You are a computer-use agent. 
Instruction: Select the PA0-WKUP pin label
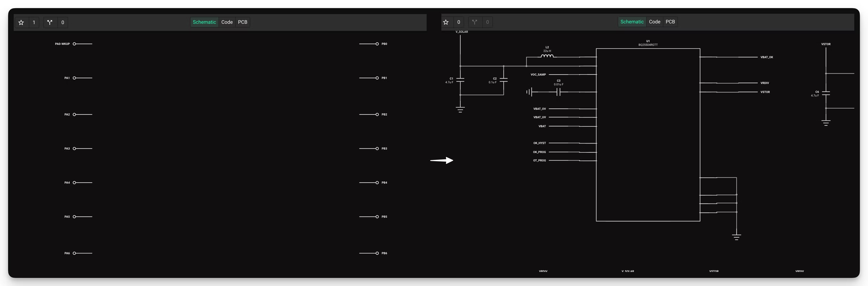coord(62,44)
